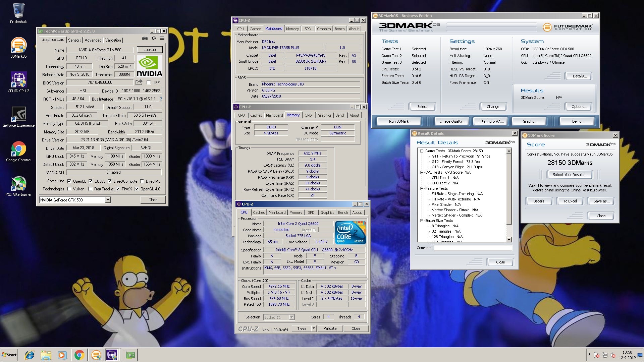644x362 pixels.
Task: Open Windows Media Player taskbar icon
Action: point(62,355)
